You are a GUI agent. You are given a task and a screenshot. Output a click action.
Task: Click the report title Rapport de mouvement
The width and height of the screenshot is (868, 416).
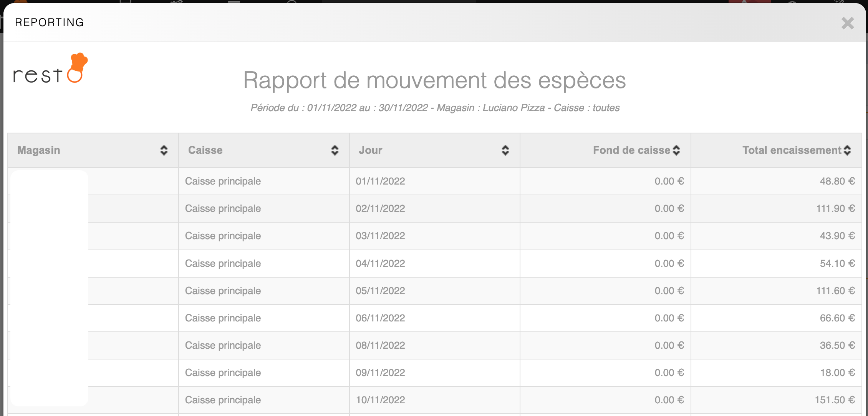[434, 80]
